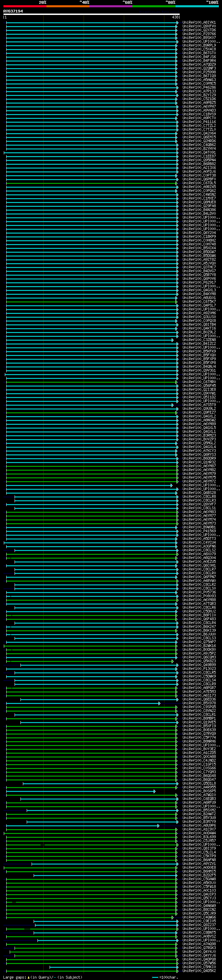222x980 pixels.
Task: Click the shortened alignment bar of UniRef100_A7S5T9
Action: (x=90, y=405)
